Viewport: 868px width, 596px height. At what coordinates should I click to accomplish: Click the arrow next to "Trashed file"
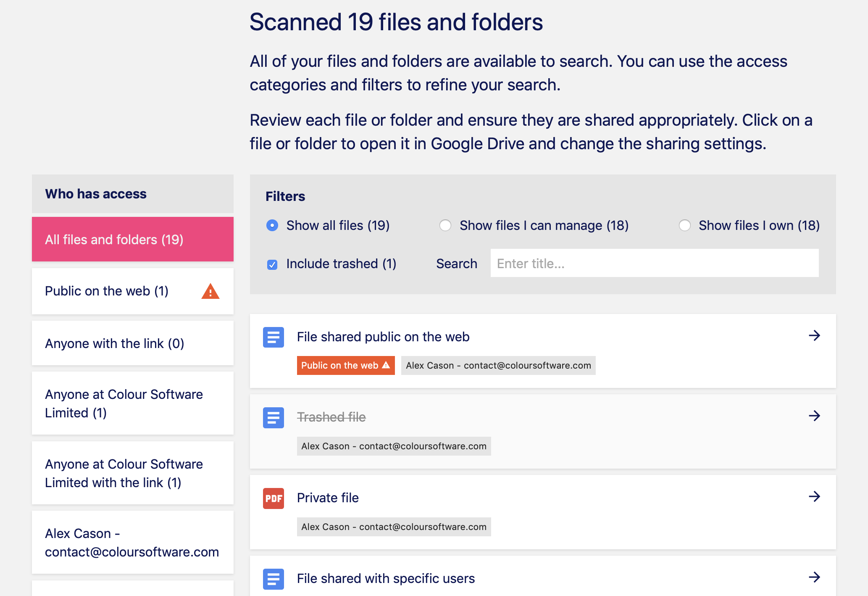[815, 416]
